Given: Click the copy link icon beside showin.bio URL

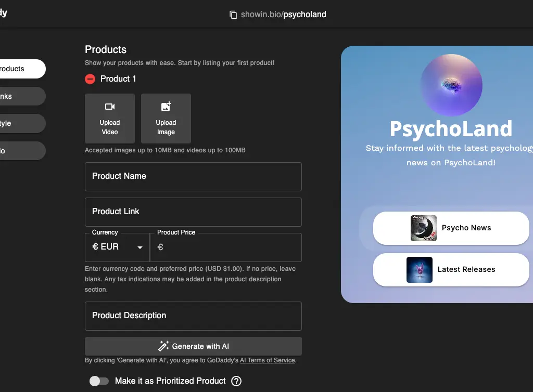Looking at the screenshot, I should pos(233,15).
